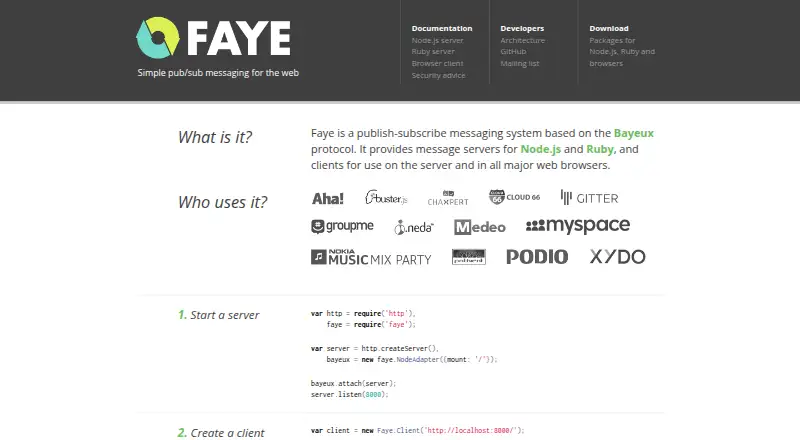Image resolution: width=800 pixels, height=440 pixels.
Task: Click the neda logo
Action: click(414, 227)
